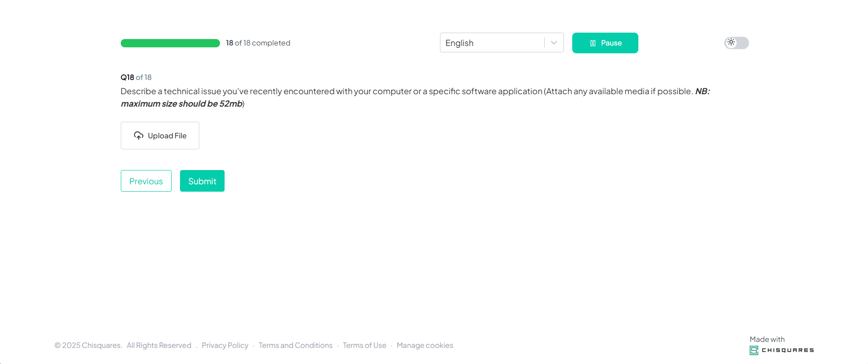This screenshot has height=364, width=868.
Task: Click the pause icon in the Pause button
Action: (592, 43)
